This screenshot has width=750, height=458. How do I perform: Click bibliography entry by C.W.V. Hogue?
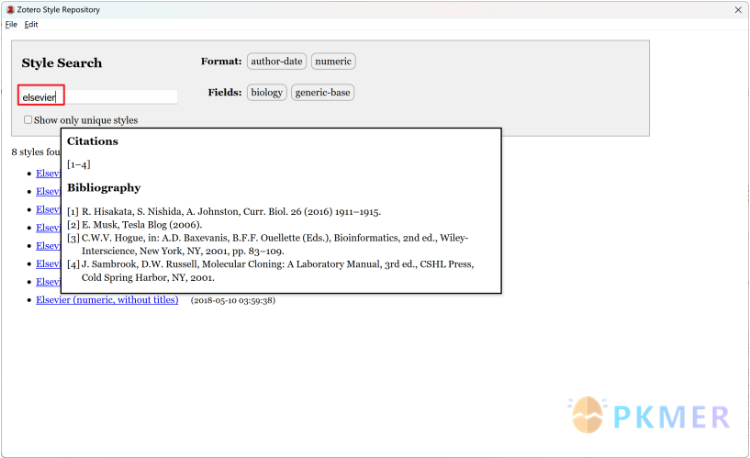pyautogui.click(x=268, y=244)
